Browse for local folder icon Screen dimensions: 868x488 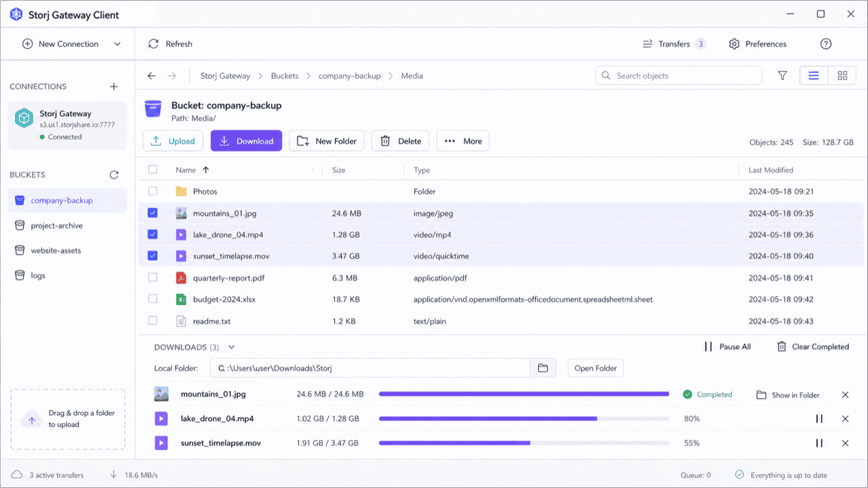click(x=543, y=368)
